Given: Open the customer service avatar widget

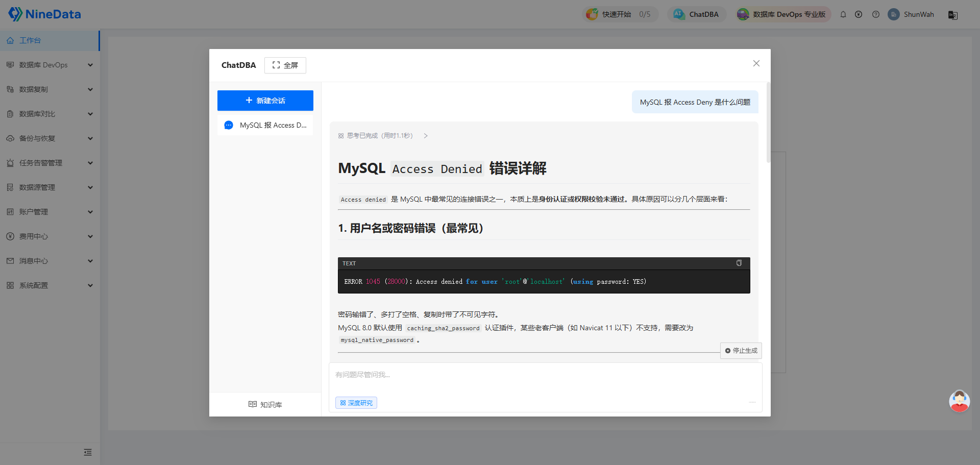Looking at the screenshot, I should point(960,401).
